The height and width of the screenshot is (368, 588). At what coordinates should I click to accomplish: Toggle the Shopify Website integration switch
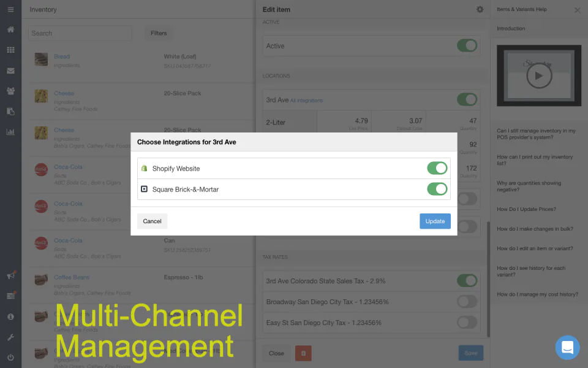click(437, 168)
